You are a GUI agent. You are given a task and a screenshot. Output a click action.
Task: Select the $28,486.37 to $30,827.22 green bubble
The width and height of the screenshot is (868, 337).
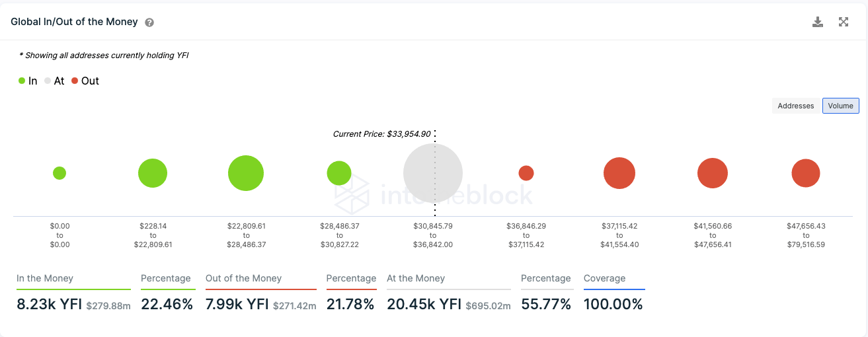(x=339, y=173)
